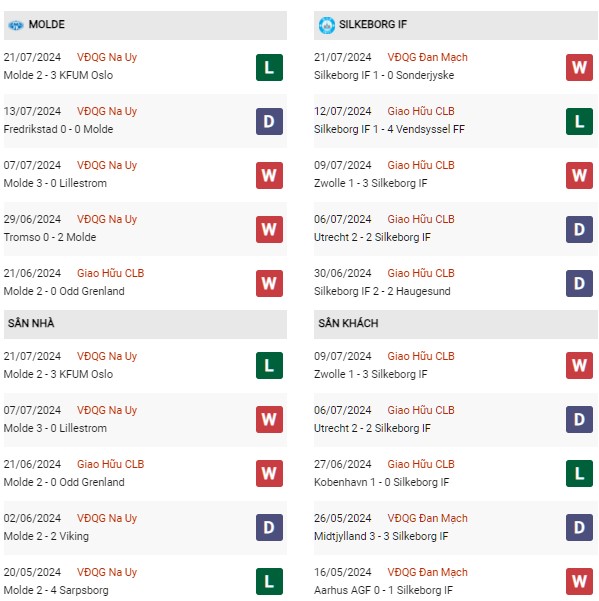Viewport: 599px width, 601px height.
Task: Open VĐQG Na Uy link dated 13/07/2024
Action: tap(107, 111)
